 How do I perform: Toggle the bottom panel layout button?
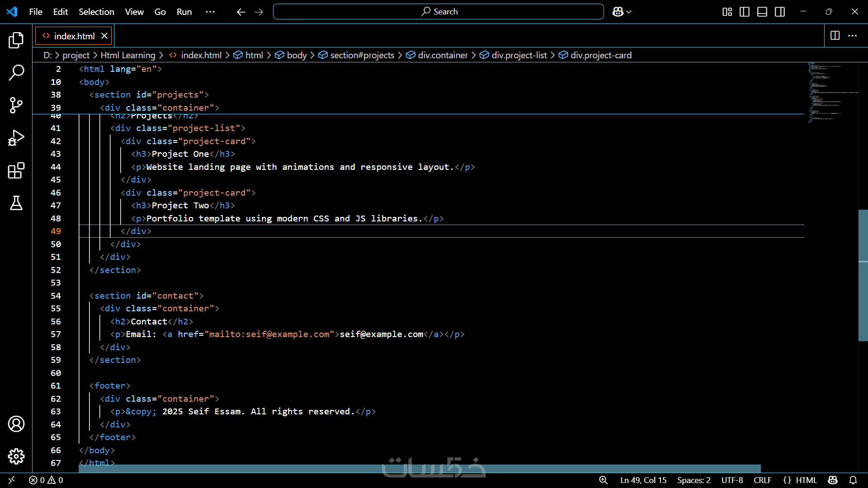762,12
